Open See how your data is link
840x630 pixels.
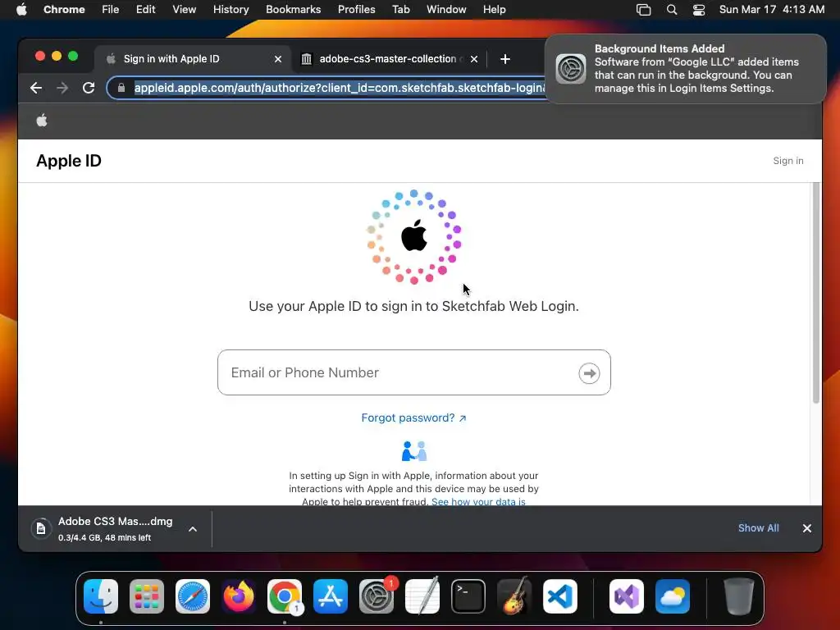pos(478,502)
